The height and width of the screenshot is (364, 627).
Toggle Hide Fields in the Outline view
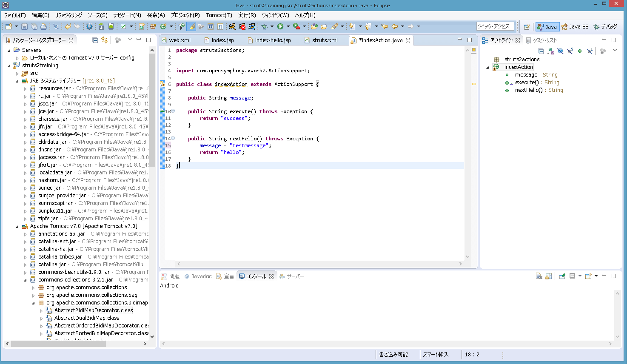[x=560, y=51]
